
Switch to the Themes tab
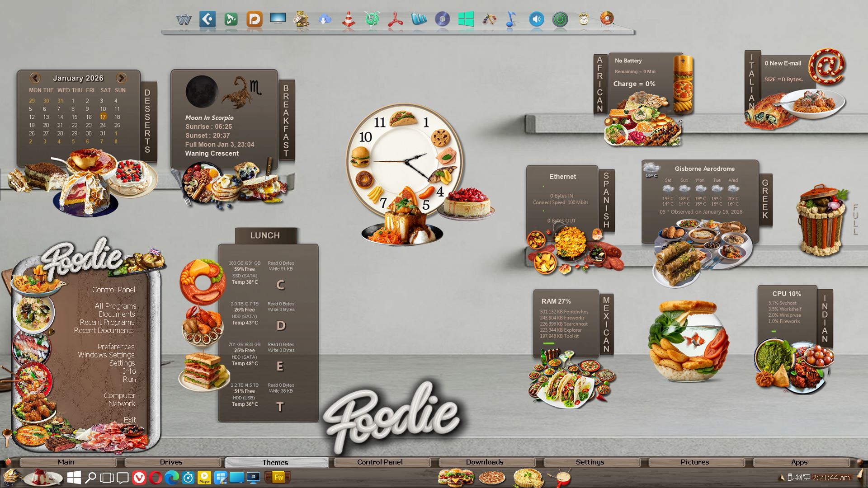(x=275, y=462)
